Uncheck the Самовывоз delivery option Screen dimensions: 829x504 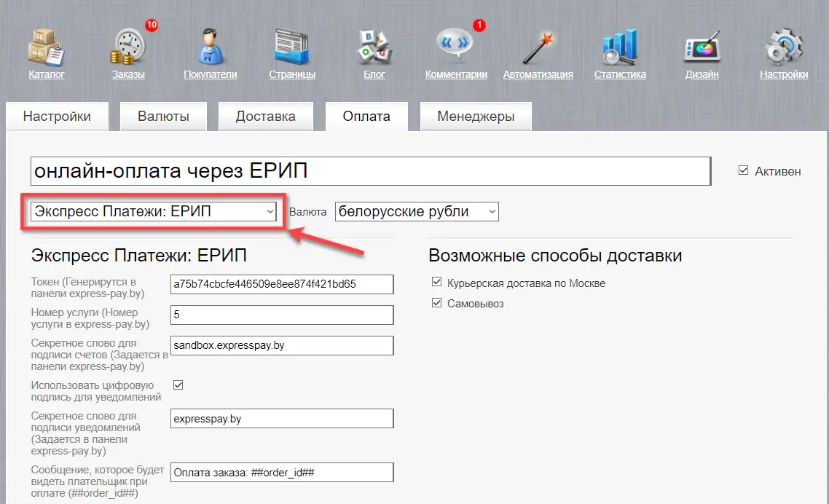pos(436,303)
